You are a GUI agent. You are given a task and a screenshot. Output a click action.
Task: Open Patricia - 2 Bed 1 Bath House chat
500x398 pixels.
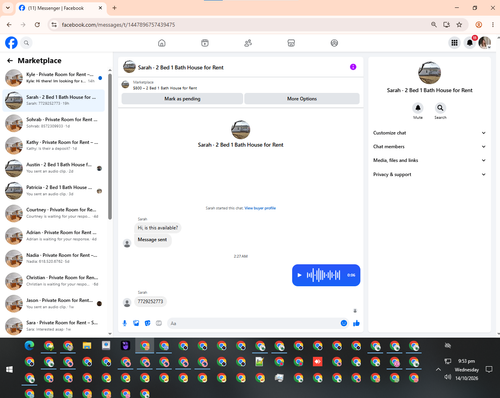coord(54,191)
